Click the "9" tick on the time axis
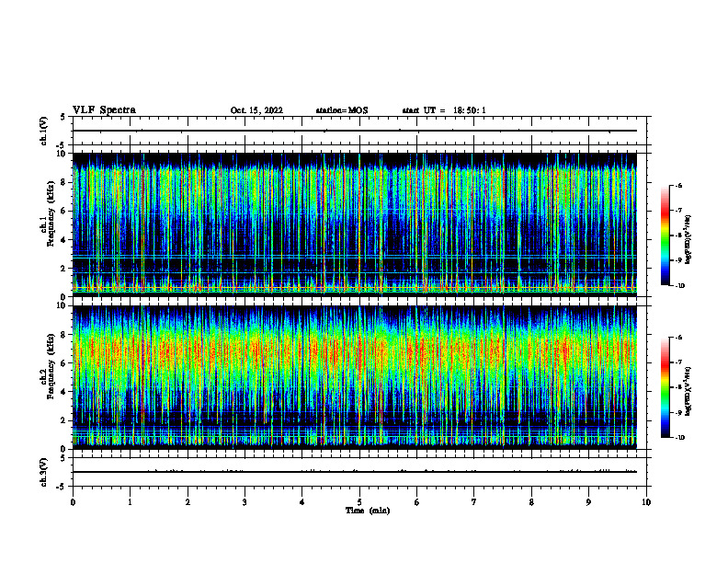The width and height of the screenshot is (728, 563). (x=588, y=502)
